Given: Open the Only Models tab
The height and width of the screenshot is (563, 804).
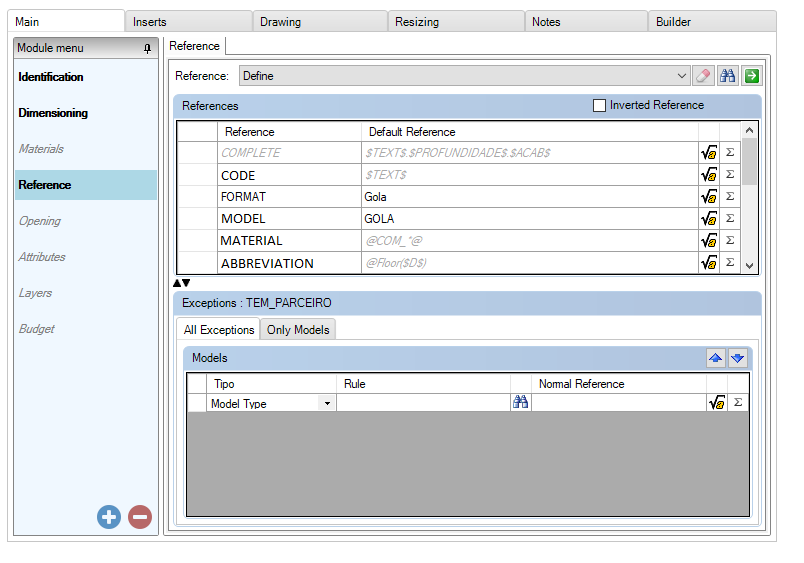Looking at the screenshot, I should click(x=298, y=330).
